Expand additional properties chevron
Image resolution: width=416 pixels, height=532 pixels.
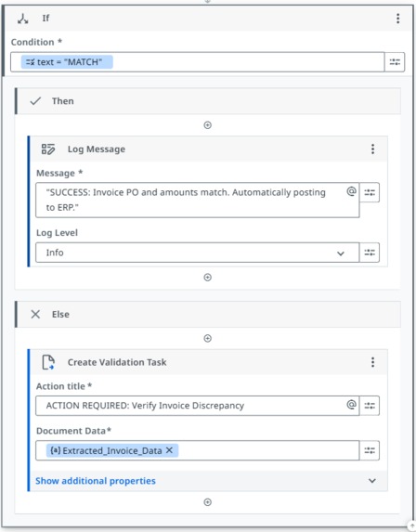click(x=372, y=481)
